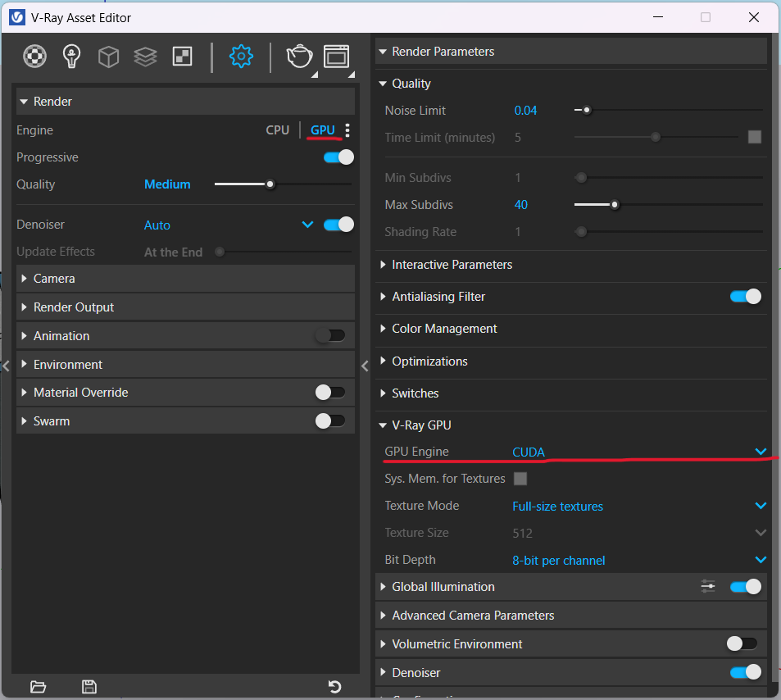
Task: Click the Shading Rate slider handle
Action: (581, 232)
